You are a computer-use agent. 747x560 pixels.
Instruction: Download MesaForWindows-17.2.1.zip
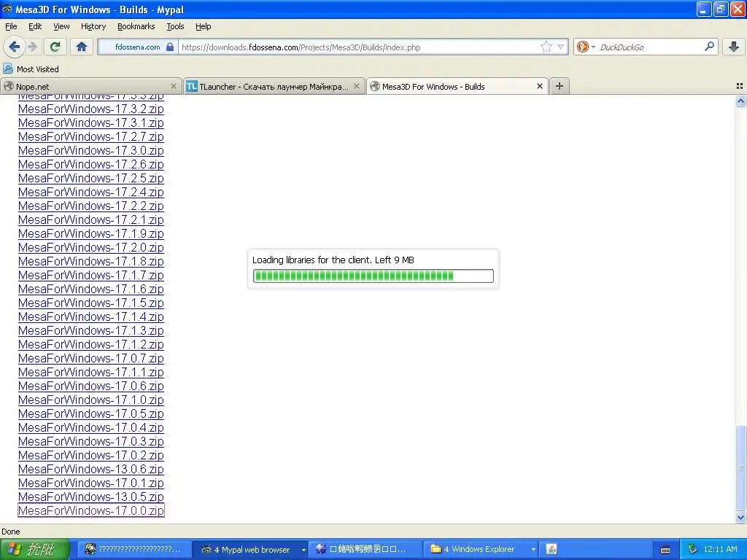[x=91, y=219]
